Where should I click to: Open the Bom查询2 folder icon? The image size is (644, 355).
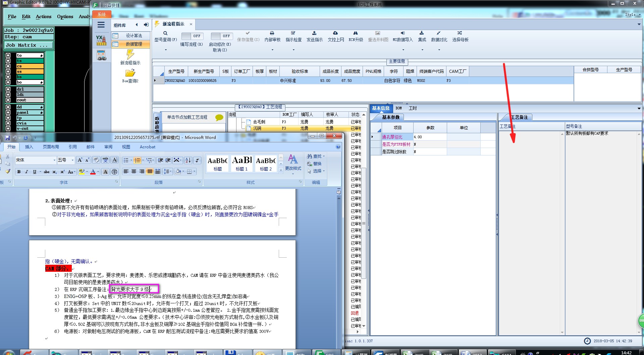pos(130,73)
